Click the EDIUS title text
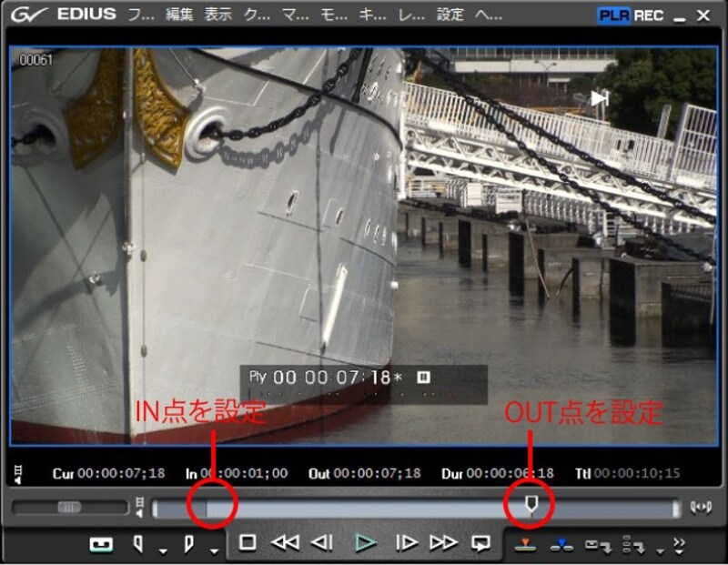The width and height of the screenshot is (728, 565). point(86,14)
